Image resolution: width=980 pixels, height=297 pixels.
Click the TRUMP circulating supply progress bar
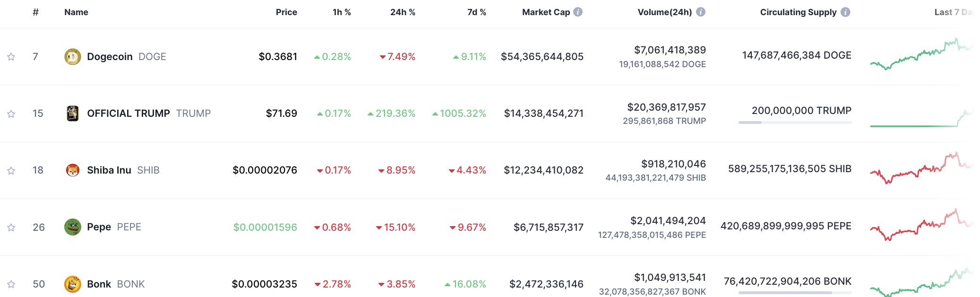coord(795,122)
